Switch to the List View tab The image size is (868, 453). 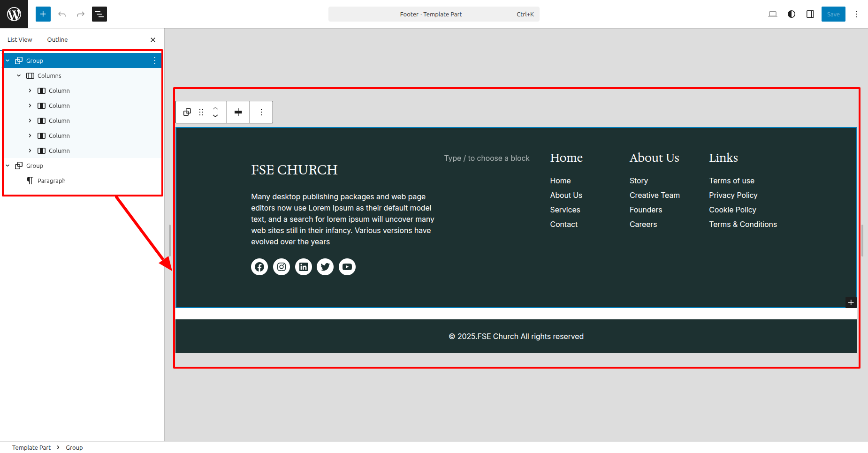[20, 40]
